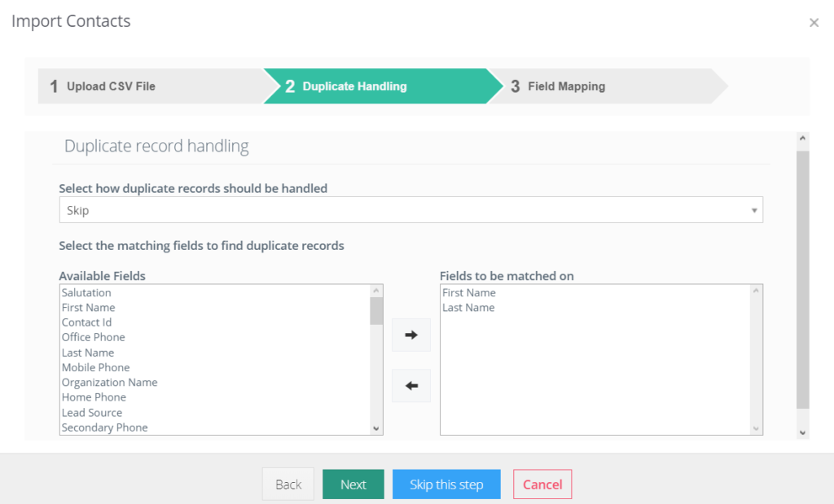
Task: Click the dialog scrollbar down arrow
Action: click(x=802, y=433)
